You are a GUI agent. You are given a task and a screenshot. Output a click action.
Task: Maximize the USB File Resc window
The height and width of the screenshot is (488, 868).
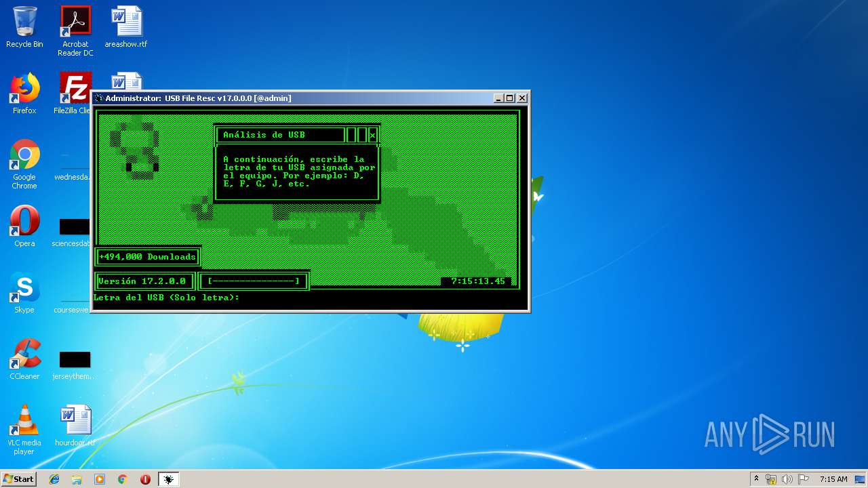point(510,98)
